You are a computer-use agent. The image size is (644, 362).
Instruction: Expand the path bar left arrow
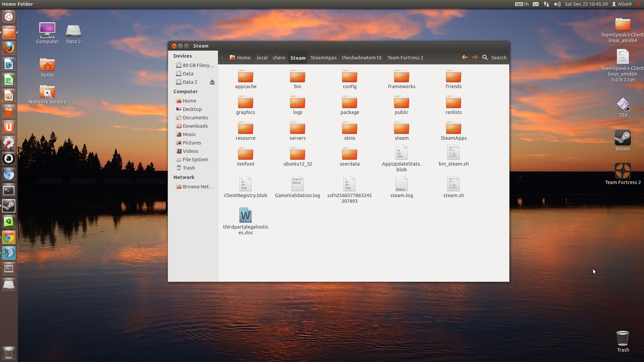pyautogui.click(x=222, y=58)
